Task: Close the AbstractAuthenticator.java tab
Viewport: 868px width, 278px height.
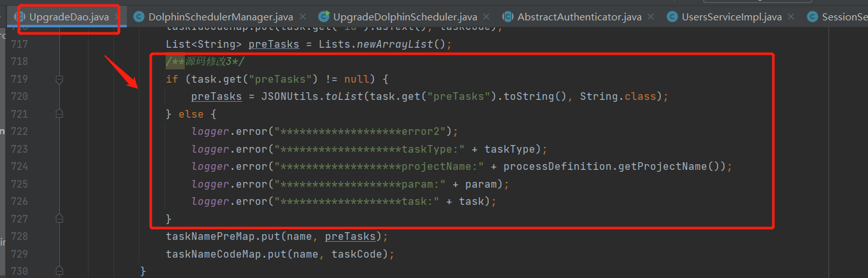Action: click(x=651, y=17)
